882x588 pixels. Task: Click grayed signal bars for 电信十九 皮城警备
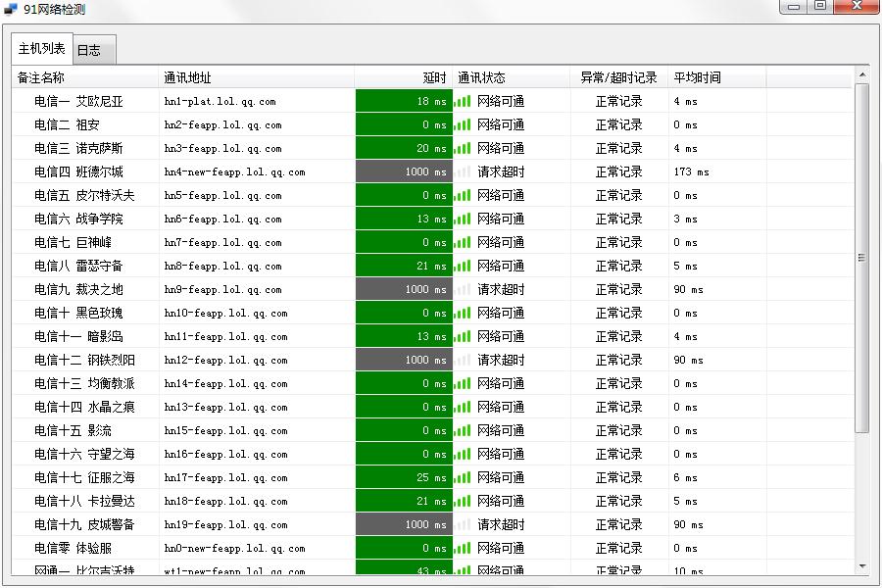(x=464, y=524)
